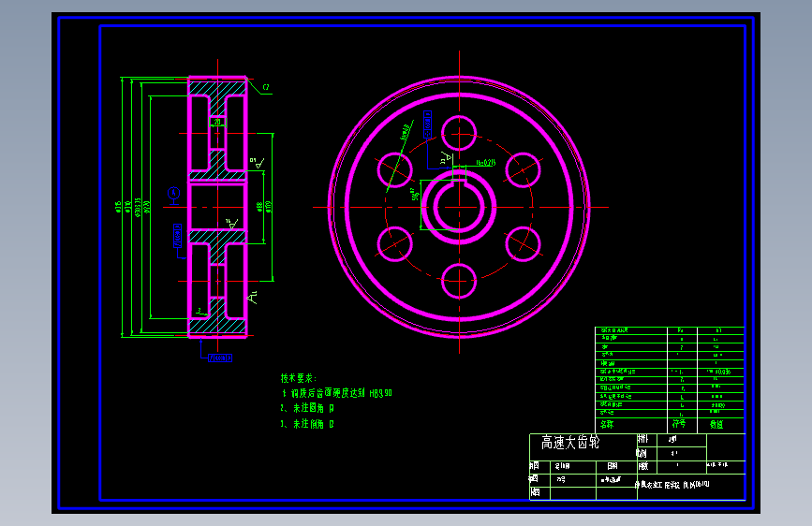Click the keyway width dimension text
The width and height of the screenshot is (812, 526).
click(x=486, y=163)
